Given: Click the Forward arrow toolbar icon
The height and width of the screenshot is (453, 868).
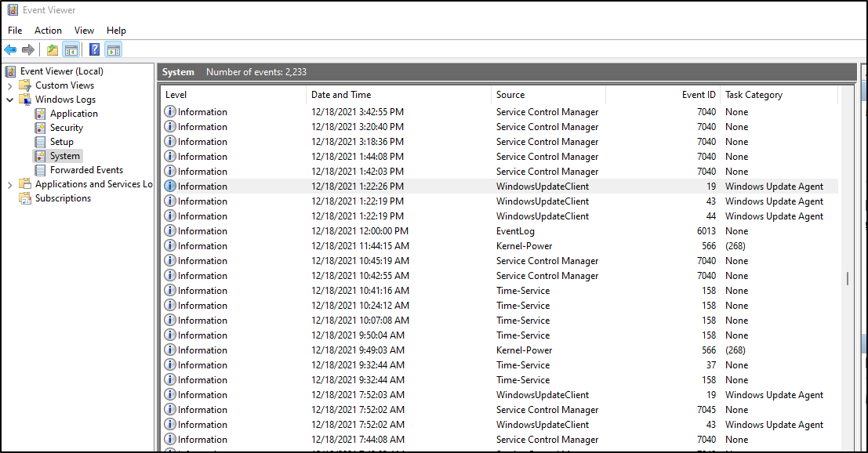Looking at the screenshot, I should coord(27,50).
